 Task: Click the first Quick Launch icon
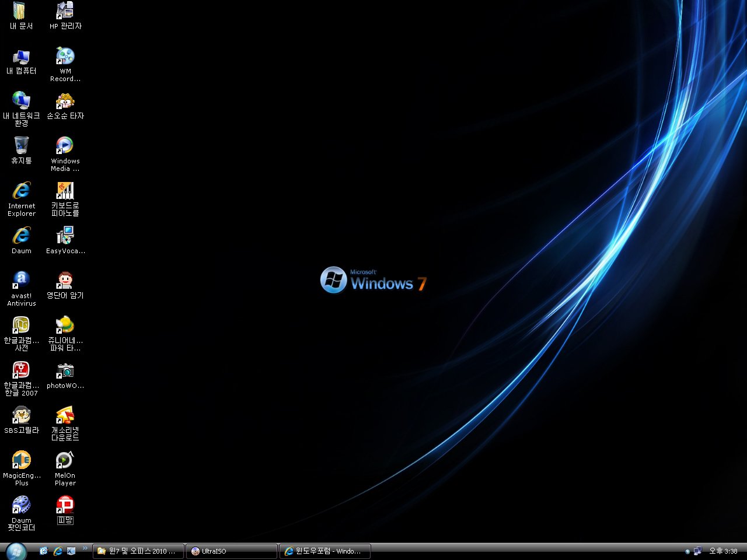[x=44, y=551]
